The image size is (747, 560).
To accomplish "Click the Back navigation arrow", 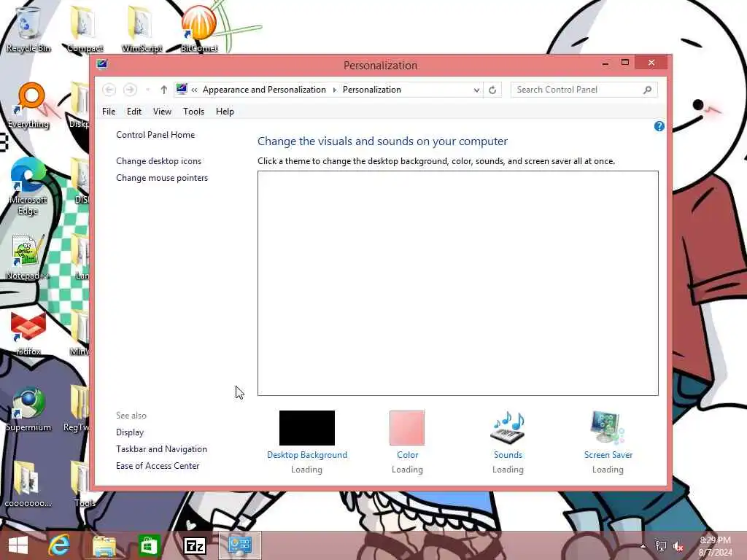I will [109, 90].
